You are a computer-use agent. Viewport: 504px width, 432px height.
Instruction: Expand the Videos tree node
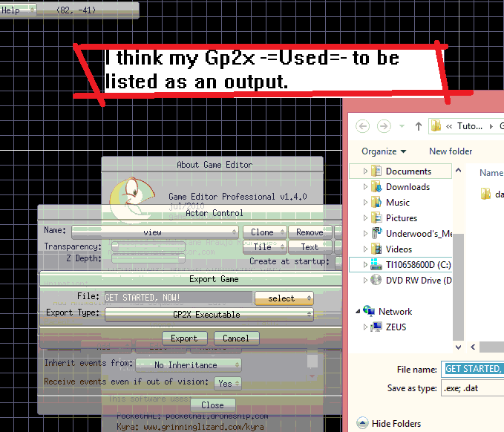[x=365, y=249]
